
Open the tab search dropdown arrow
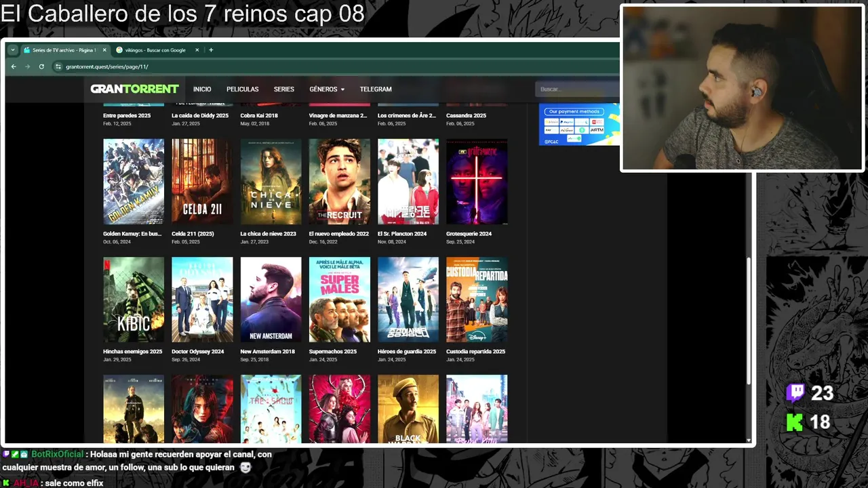tap(12, 50)
